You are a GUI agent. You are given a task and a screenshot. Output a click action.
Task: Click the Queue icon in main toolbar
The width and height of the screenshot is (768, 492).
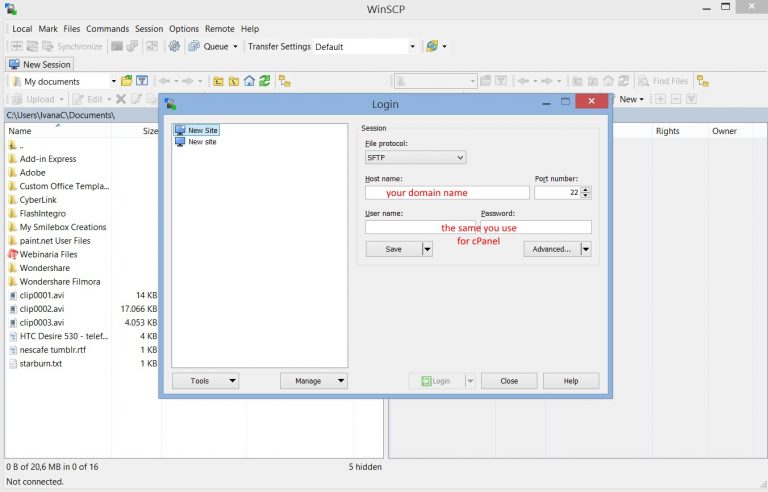click(194, 46)
